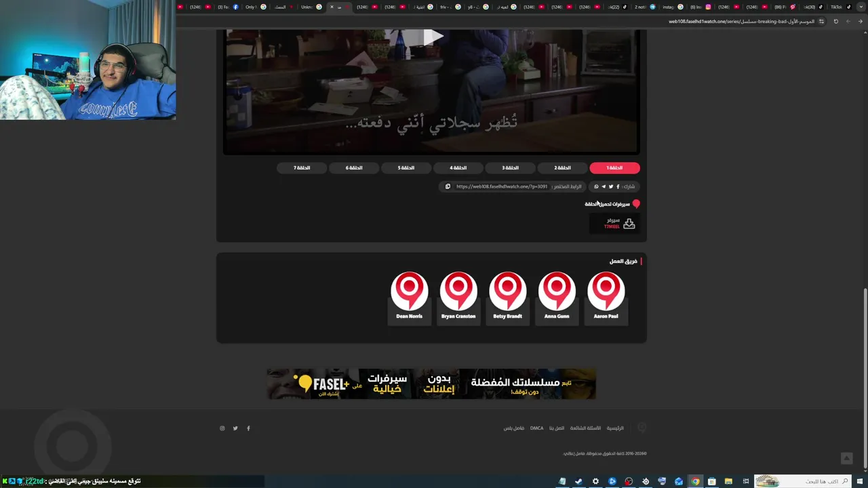This screenshot has height=488, width=868.
Task: Click the short link URL text
Action: (502, 186)
